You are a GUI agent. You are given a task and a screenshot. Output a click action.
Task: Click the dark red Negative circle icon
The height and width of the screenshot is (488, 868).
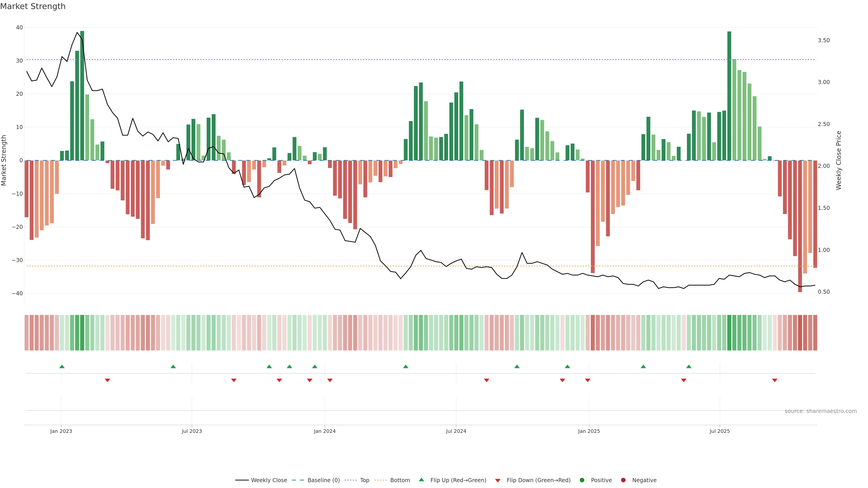coord(623,480)
